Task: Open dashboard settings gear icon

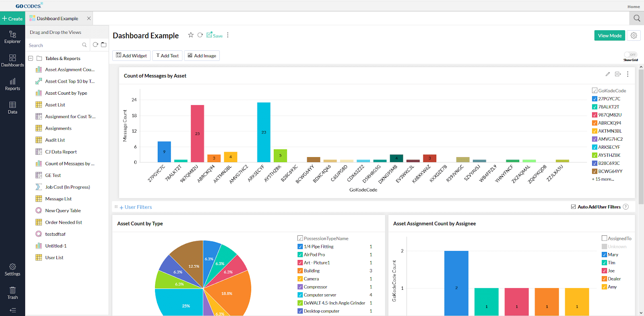Action: pos(634,35)
